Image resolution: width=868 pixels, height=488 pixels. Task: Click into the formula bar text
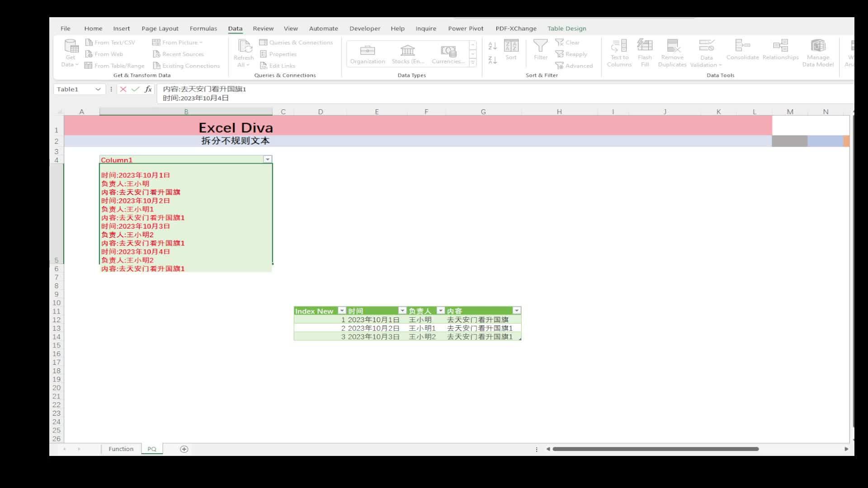[x=505, y=94]
